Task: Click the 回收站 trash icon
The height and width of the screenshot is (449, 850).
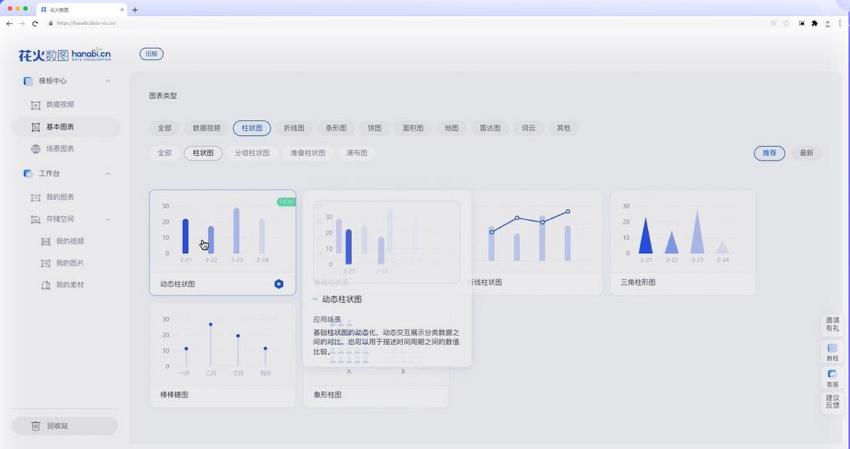Action: (x=36, y=426)
